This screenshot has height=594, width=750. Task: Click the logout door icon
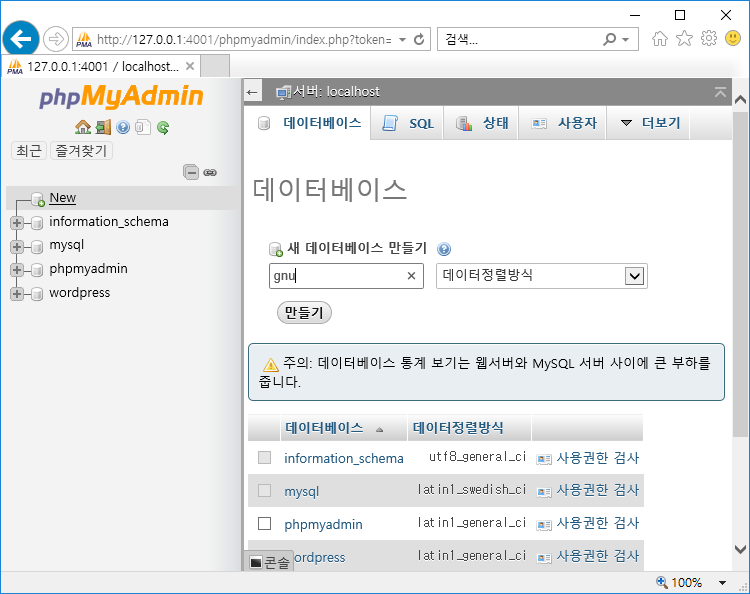[102, 127]
